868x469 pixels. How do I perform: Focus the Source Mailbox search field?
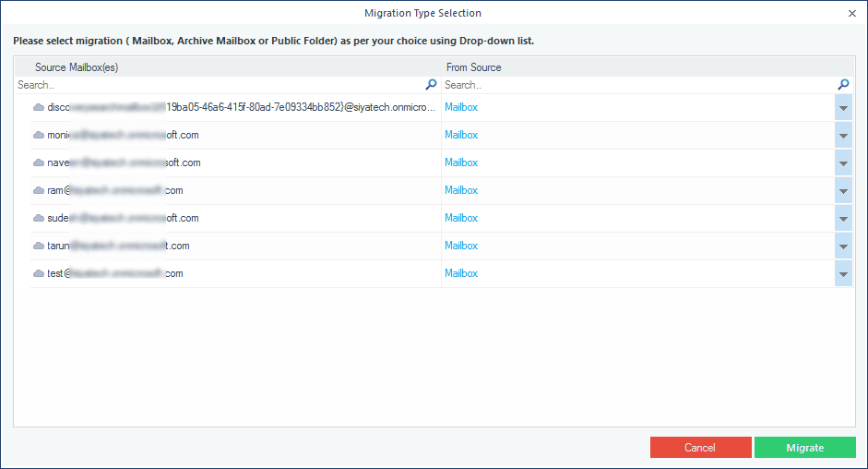pyautogui.click(x=219, y=85)
